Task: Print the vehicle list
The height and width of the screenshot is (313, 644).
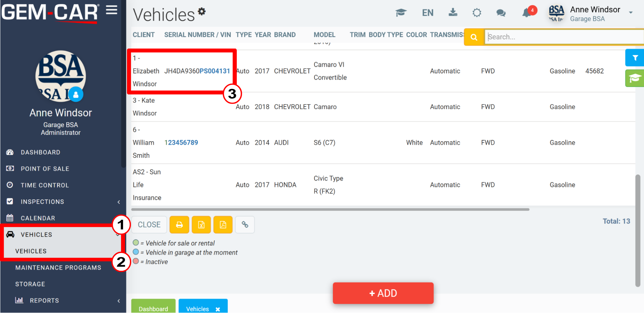Action: tap(179, 225)
